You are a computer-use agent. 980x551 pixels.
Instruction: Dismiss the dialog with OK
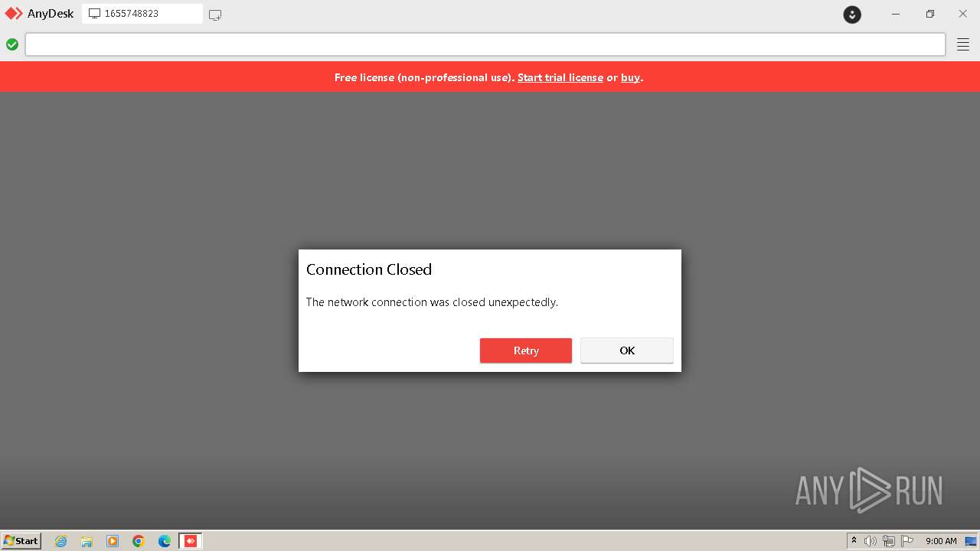pyautogui.click(x=627, y=350)
